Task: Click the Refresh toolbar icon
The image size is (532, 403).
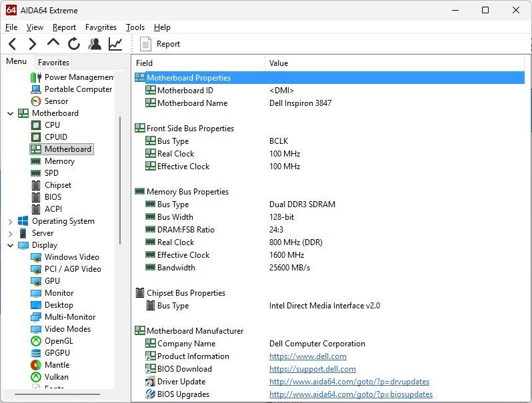Action: pyautogui.click(x=73, y=44)
